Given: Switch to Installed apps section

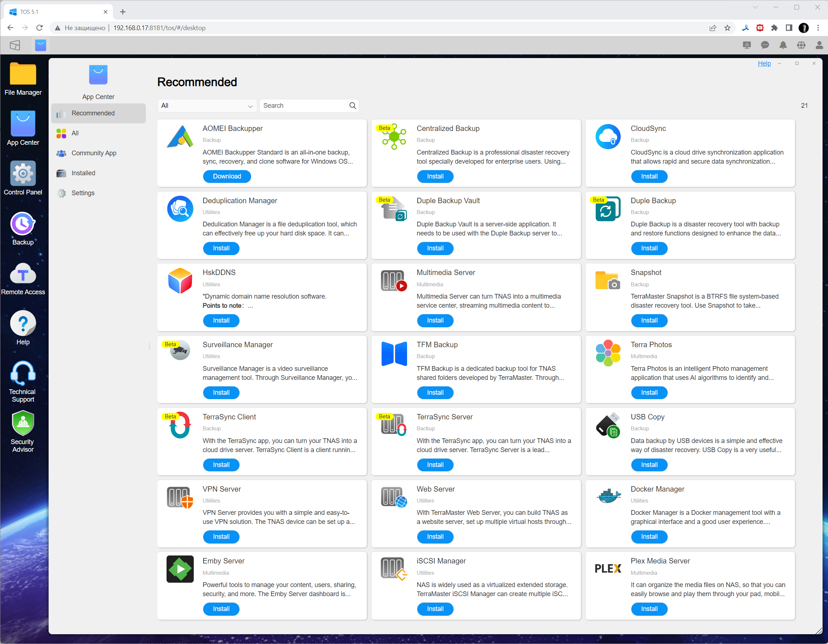Looking at the screenshot, I should coord(83,173).
